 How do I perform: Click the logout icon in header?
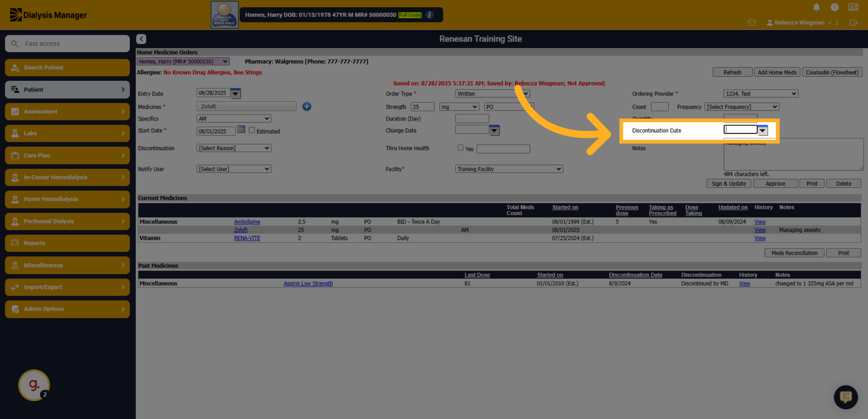click(854, 23)
